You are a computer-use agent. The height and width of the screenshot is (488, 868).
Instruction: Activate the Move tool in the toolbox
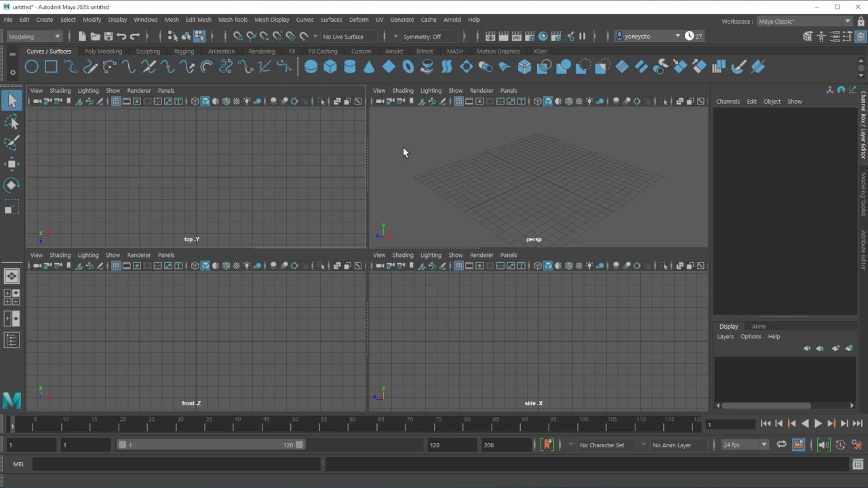(x=12, y=164)
